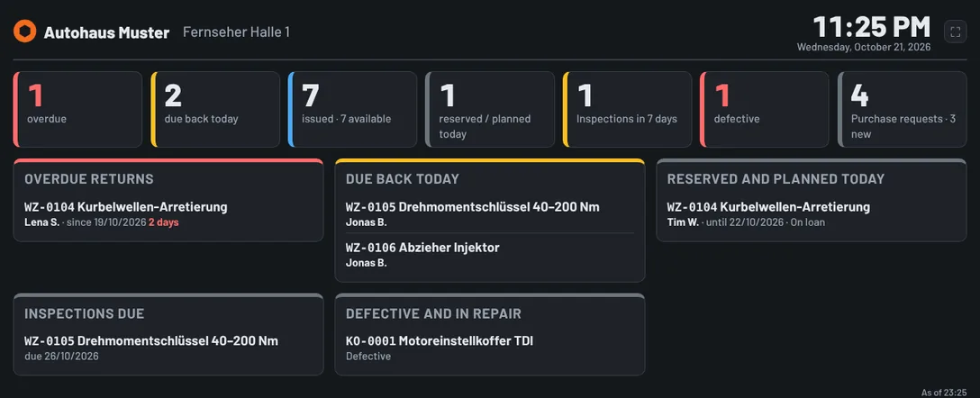Click the reserved / planned today tile
Image resolution: width=980 pixels, height=398 pixels.
click(x=490, y=109)
